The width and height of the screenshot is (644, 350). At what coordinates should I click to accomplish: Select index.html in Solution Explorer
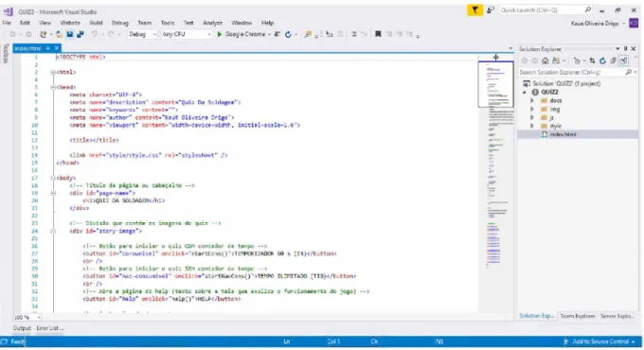click(x=563, y=134)
